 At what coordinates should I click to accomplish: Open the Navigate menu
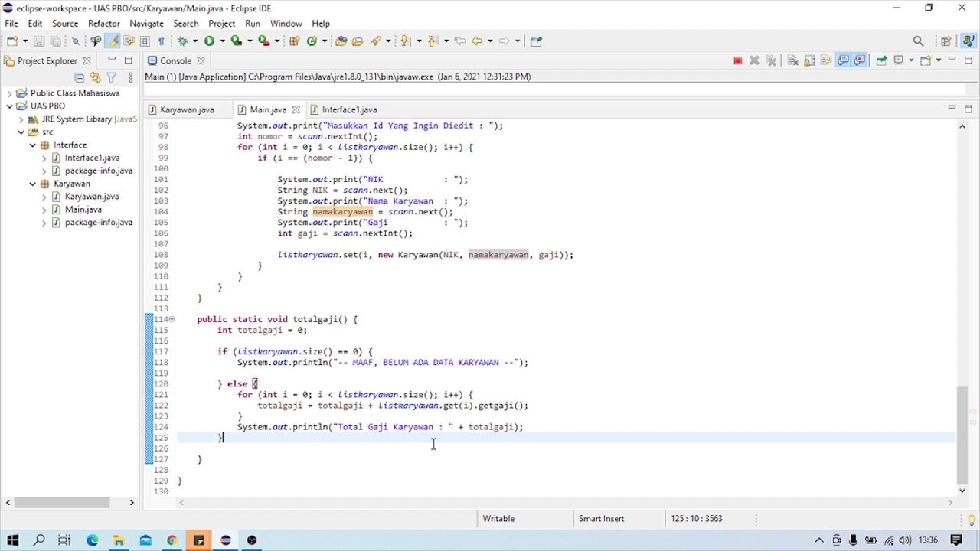(x=146, y=24)
